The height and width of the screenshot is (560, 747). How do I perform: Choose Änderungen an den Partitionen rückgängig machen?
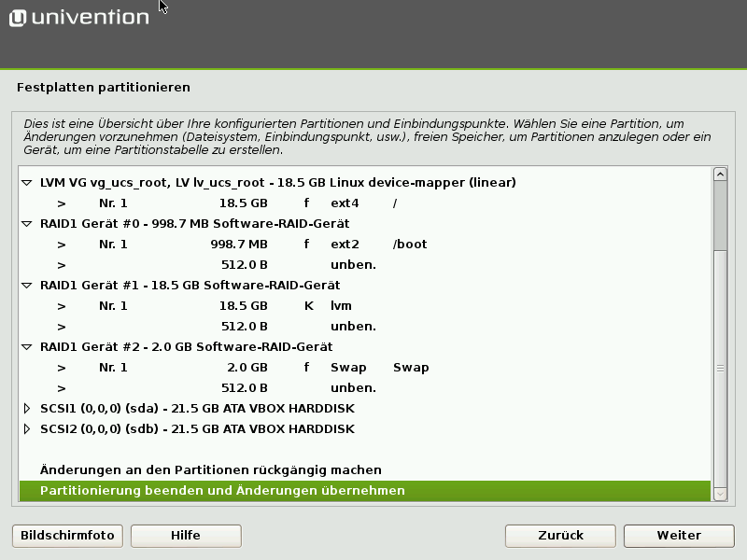point(211,470)
